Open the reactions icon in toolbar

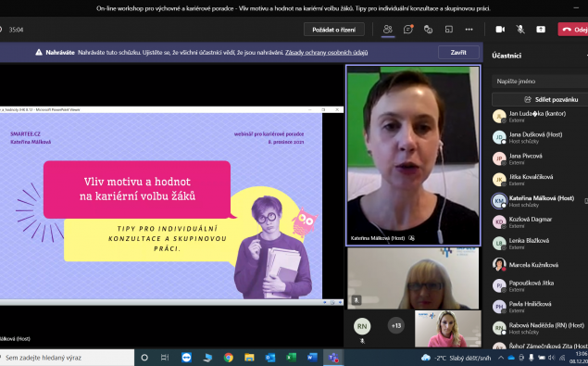pos(428,30)
